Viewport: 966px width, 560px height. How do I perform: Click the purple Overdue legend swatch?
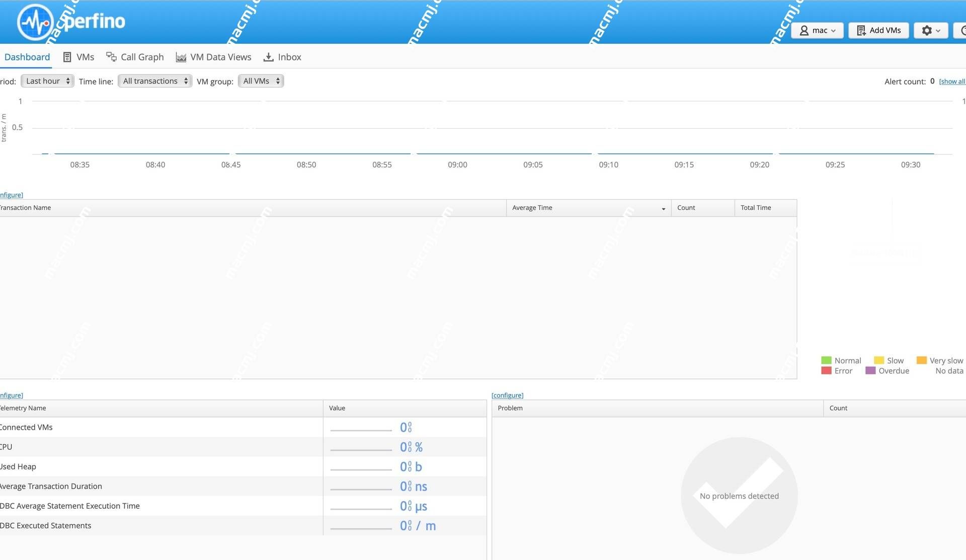tap(870, 371)
